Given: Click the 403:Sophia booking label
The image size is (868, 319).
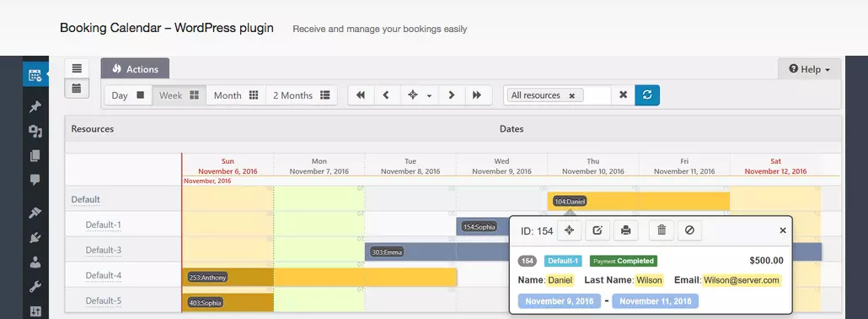Looking at the screenshot, I should click(205, 303).
